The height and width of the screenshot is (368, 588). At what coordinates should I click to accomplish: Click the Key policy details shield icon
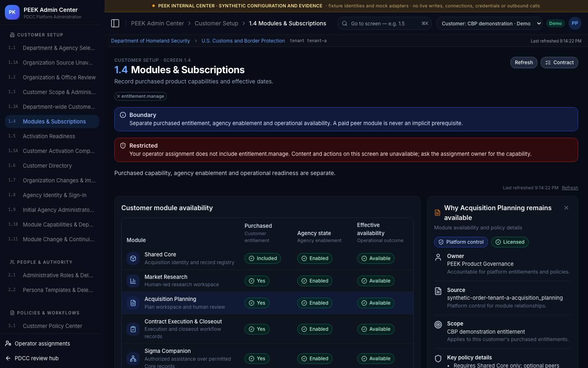[x=438, y=359]
